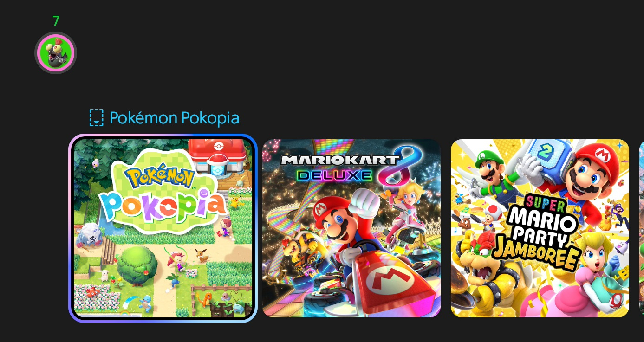This screenshot has height=342, width=644.
Task: Open the Super Mario Party Jamboree tile
Action: pos(540,228)
